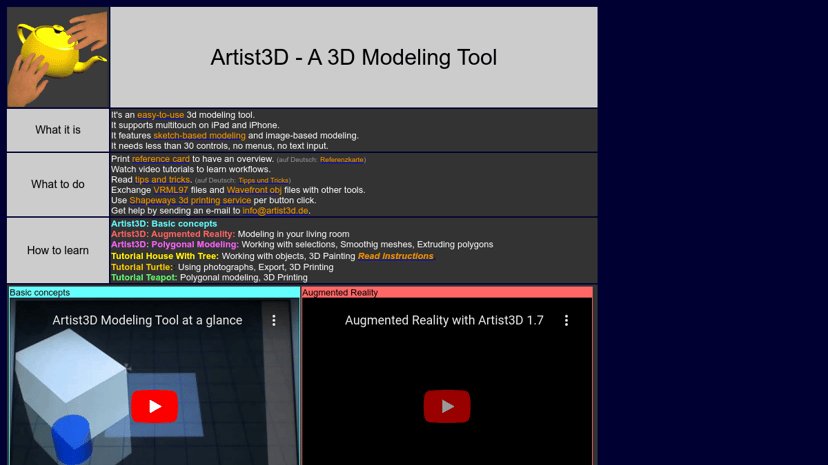Click the red 'Augmented Reality' video header
The width and height of the screenshot is (828, 465).
click(x=447, y=292)
